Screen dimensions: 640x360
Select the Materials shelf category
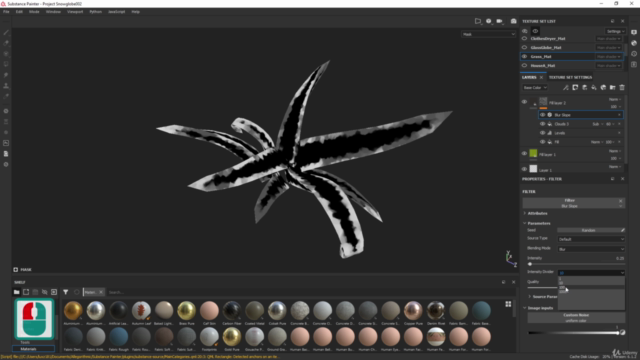33,349
